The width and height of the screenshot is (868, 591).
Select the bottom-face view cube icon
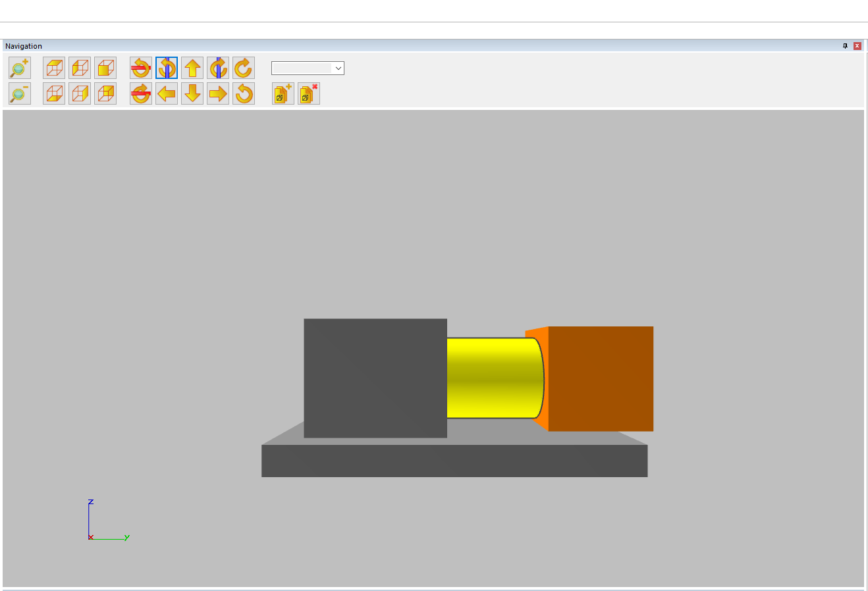54,93
